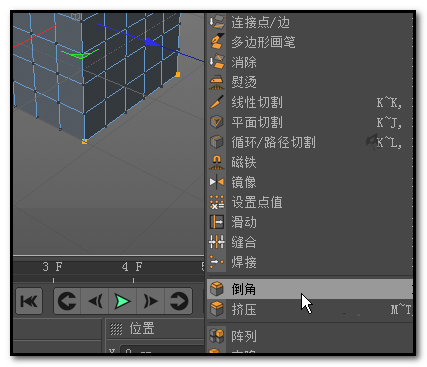Choose the 平面切割 menu entry
The height and width of the screenshot is (367, 427).
point(310,122)
